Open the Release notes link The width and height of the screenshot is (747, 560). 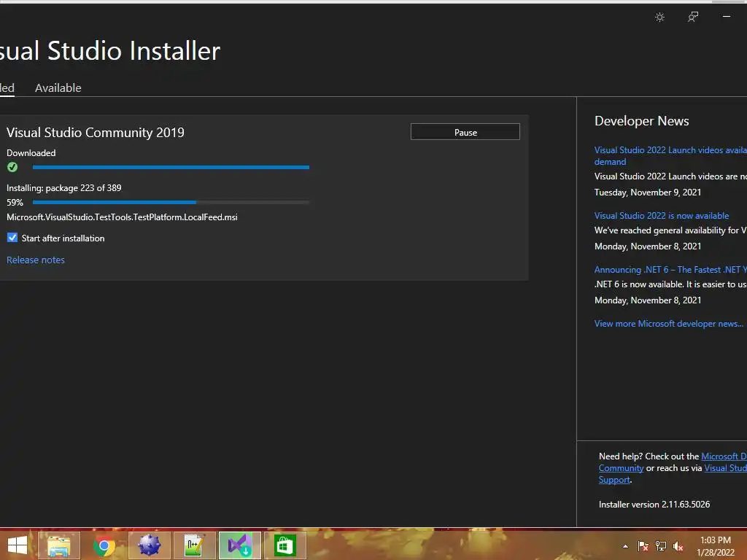(36, 260)
